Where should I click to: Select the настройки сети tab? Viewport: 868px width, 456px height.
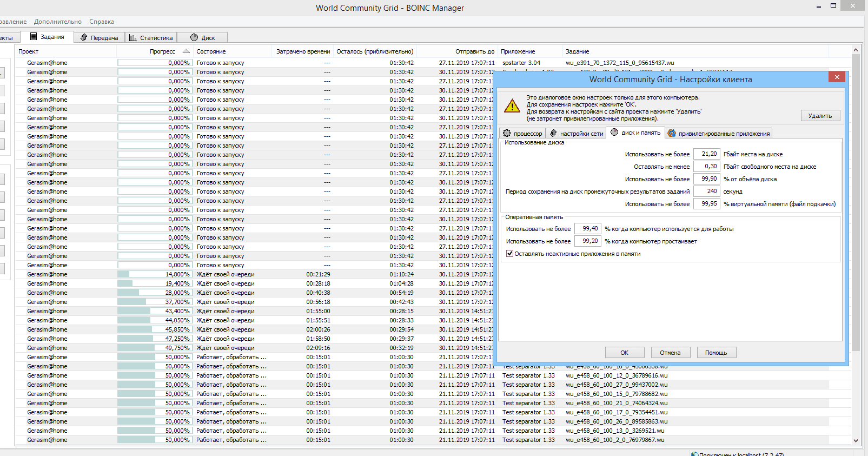pos(576,133)
